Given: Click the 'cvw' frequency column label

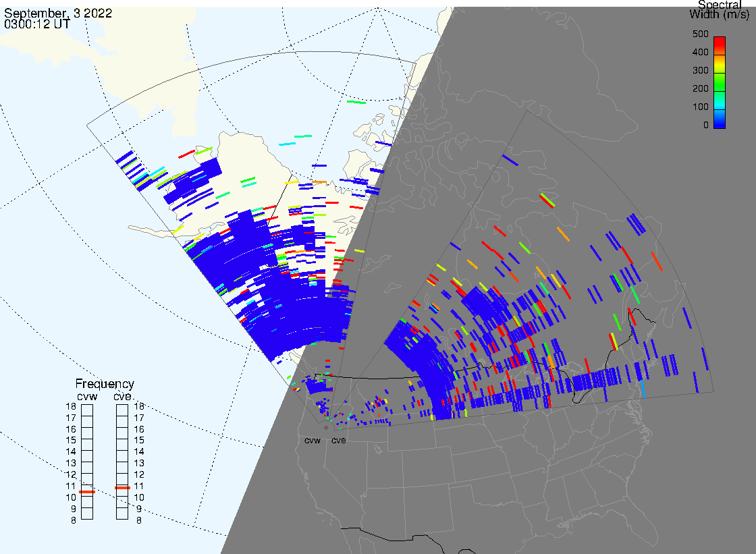Looking at the screenshot, I should [87, 397].
